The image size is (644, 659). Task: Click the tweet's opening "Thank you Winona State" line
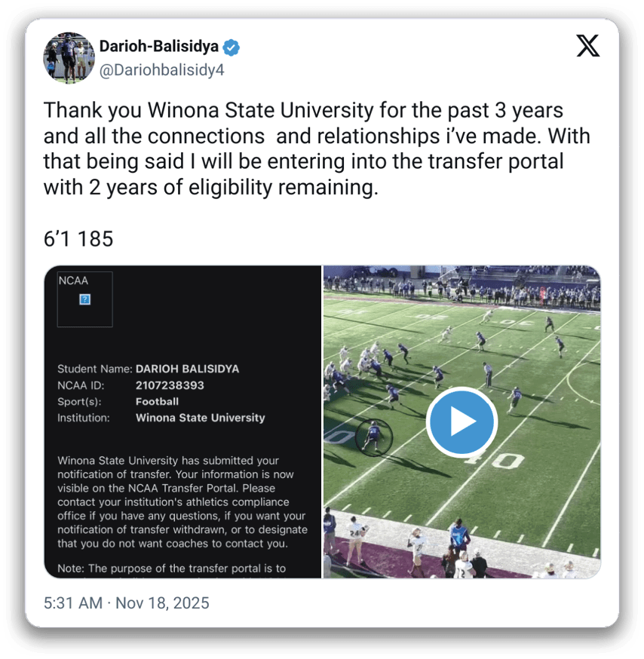tap(303, 110)
